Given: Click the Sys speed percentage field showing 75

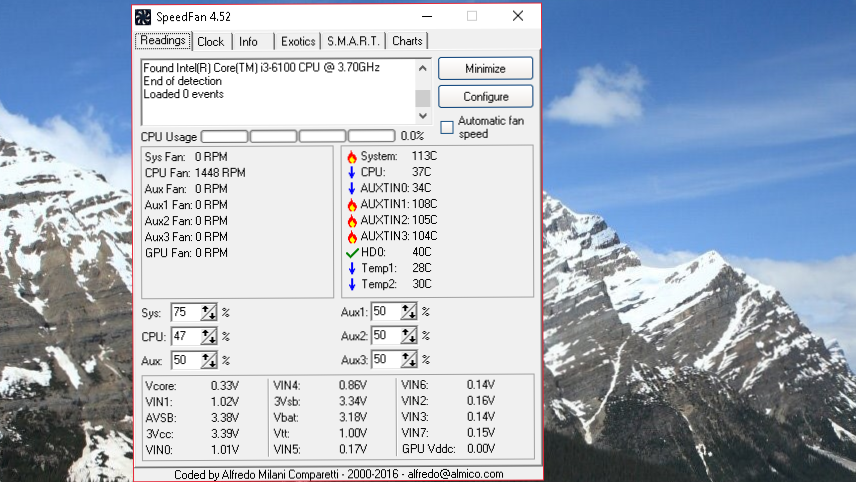Looking at the screenshot, I should [x=186, y=312].
